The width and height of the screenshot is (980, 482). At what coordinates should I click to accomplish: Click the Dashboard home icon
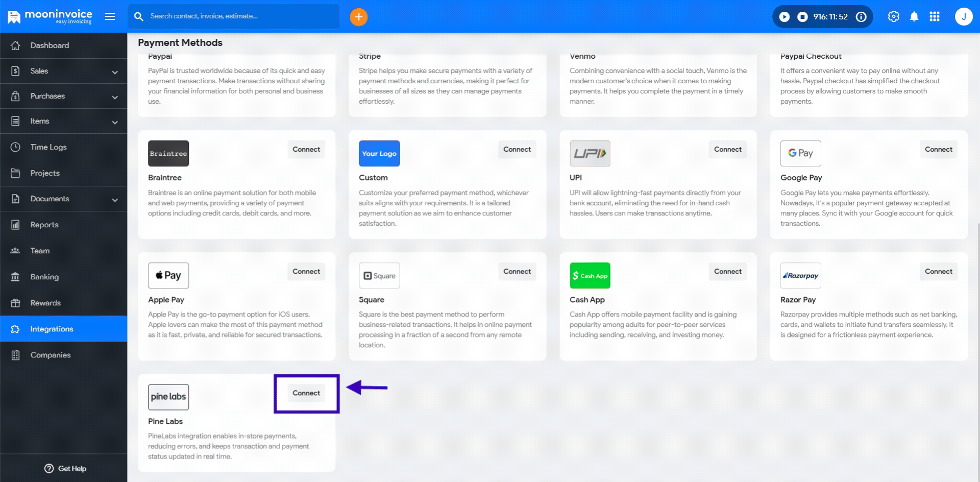tap(15, 45)
